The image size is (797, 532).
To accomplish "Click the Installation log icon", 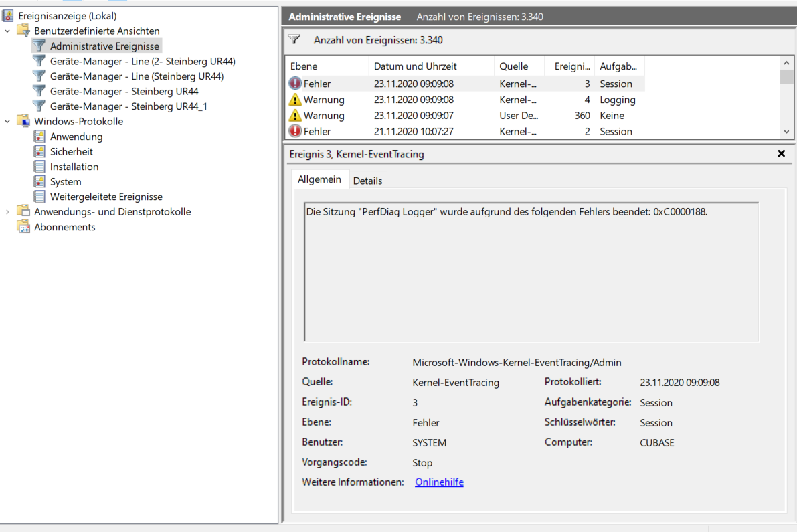I will (39, 167).
